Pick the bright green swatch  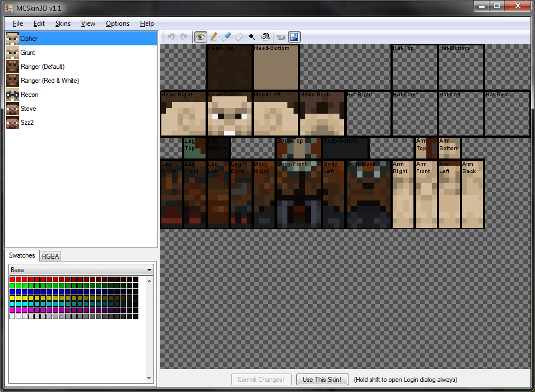click(12, 286)
